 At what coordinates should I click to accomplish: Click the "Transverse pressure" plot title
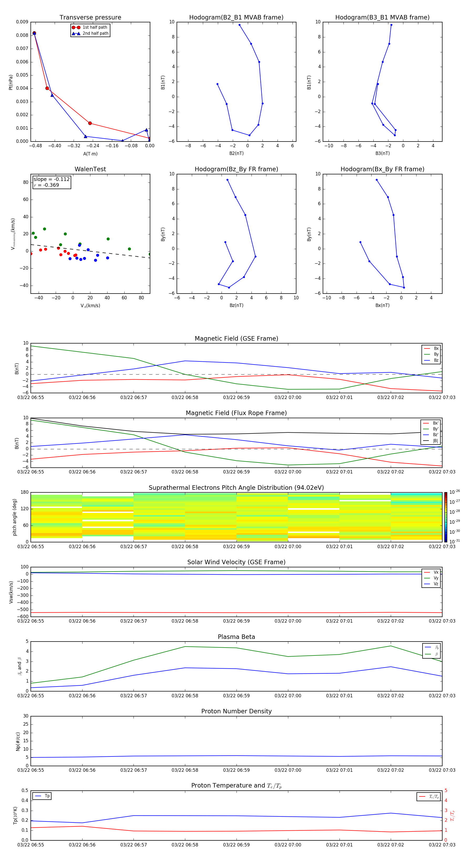click(x=90, y=18)
